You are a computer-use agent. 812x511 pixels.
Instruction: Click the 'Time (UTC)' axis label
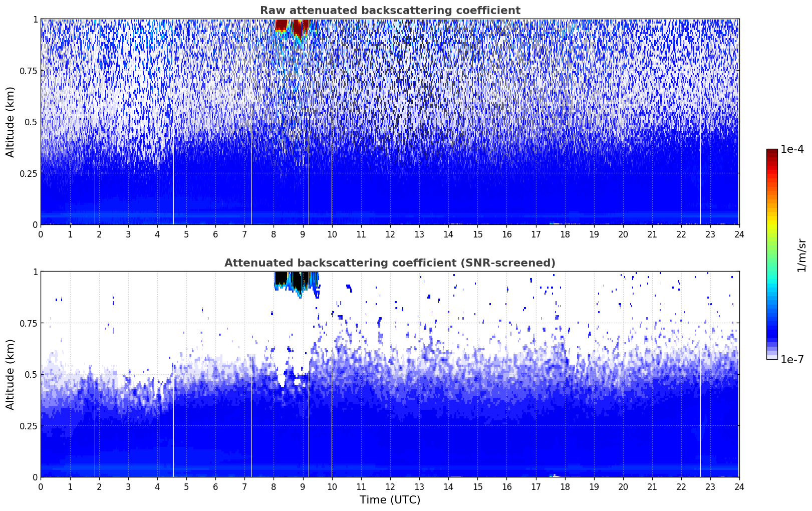click(x=390, y=500)
